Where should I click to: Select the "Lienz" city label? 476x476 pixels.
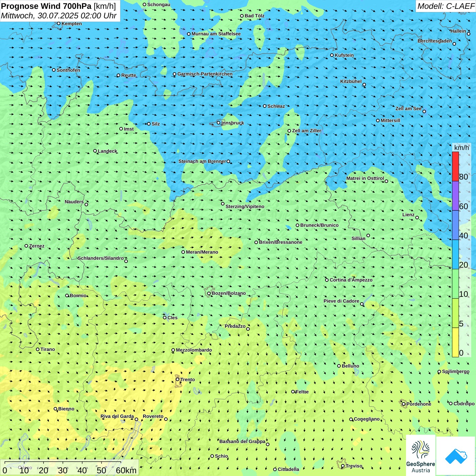[x=408, y=215]
